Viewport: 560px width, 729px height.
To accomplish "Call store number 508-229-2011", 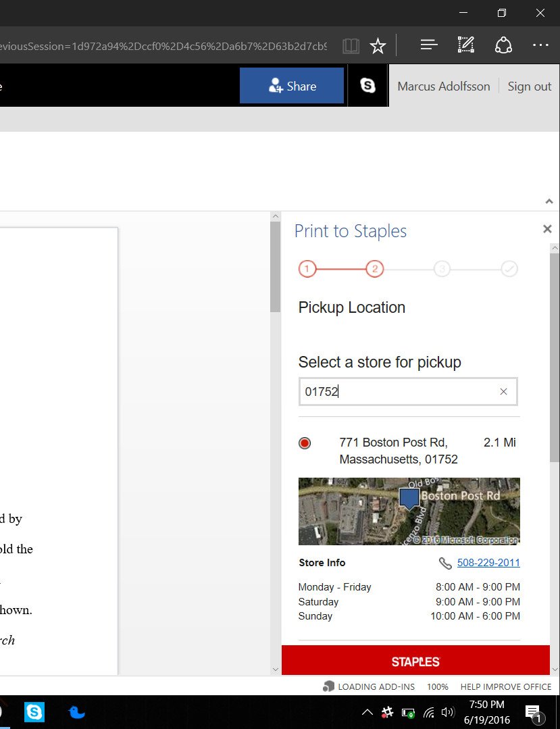I will coord(488,563).
